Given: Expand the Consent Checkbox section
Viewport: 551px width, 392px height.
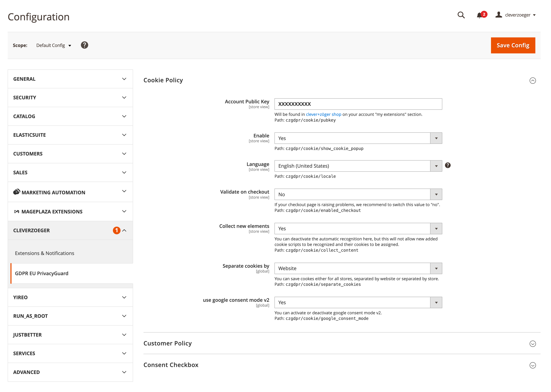Looking at the screenshot, I should [533, 365].
